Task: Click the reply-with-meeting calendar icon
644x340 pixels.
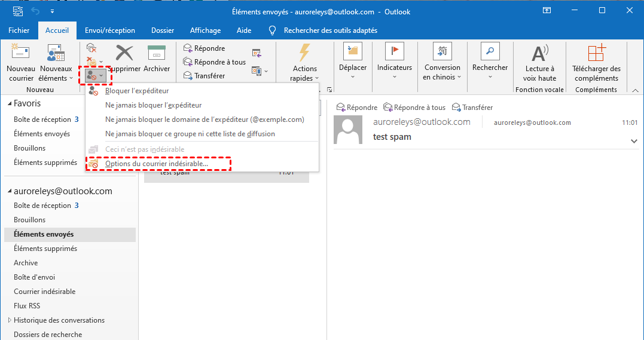Action: click(x=257, y=53)
